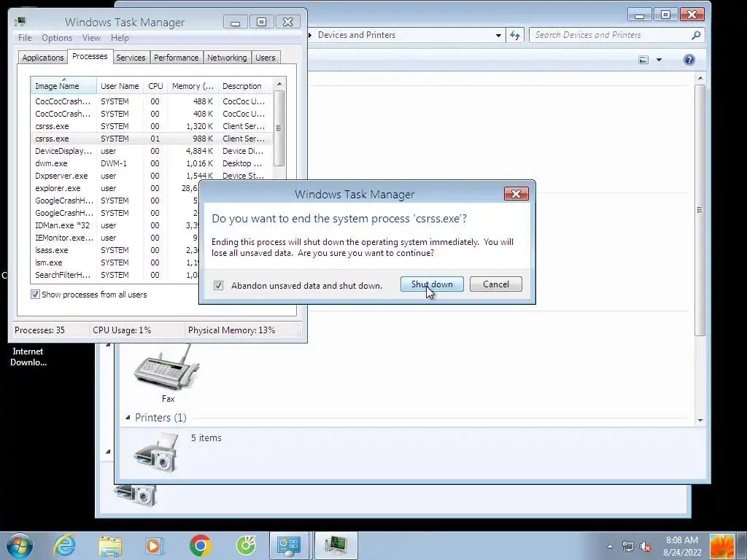This screenshot has height=560, width=747.
Task: Select csrss.exe row with 1,320 K memory
Action: (x=152, y=126)
